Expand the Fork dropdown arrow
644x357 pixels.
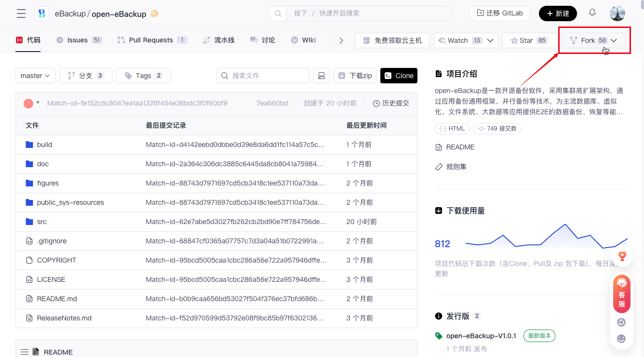click(614, 40)
